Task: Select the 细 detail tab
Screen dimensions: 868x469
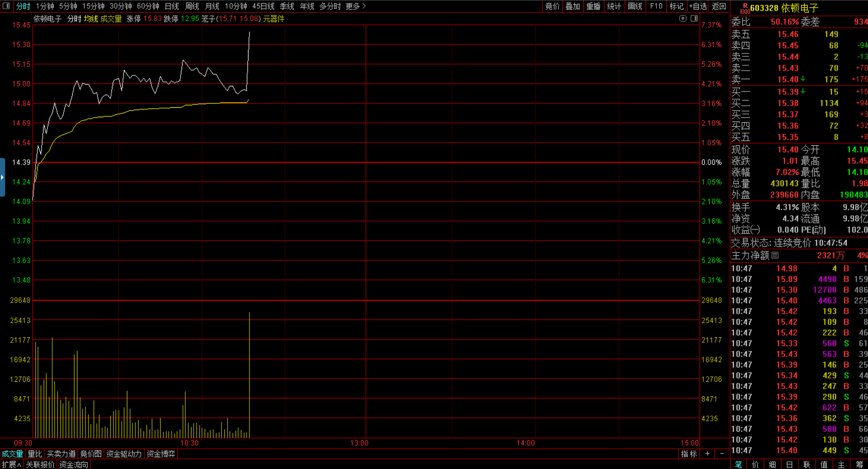Action: (x=772, y=464)
